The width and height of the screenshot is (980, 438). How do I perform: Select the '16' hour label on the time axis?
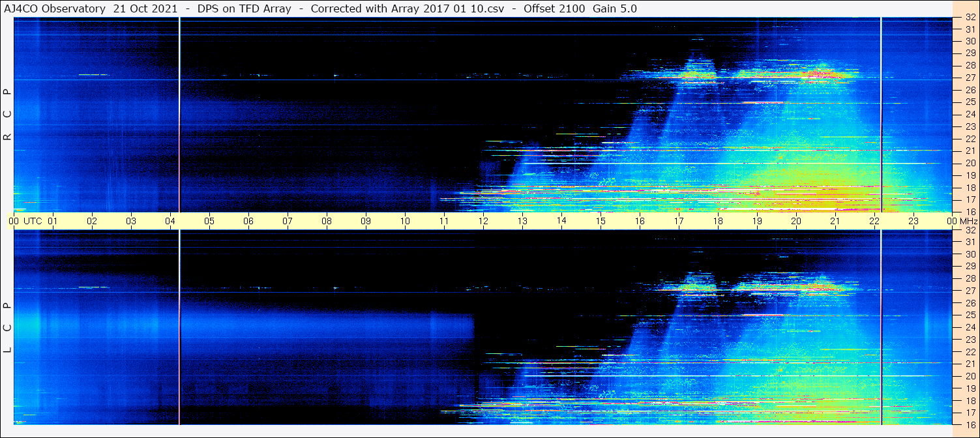click(640, 221)
